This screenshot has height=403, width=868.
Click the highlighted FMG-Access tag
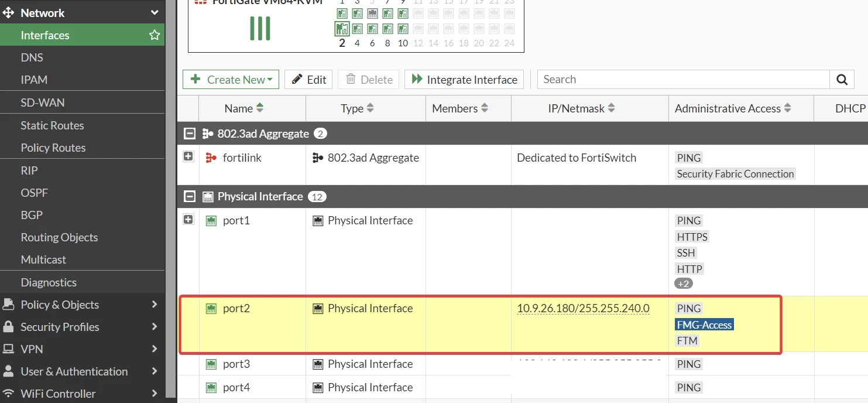click(x=704, y=325)
